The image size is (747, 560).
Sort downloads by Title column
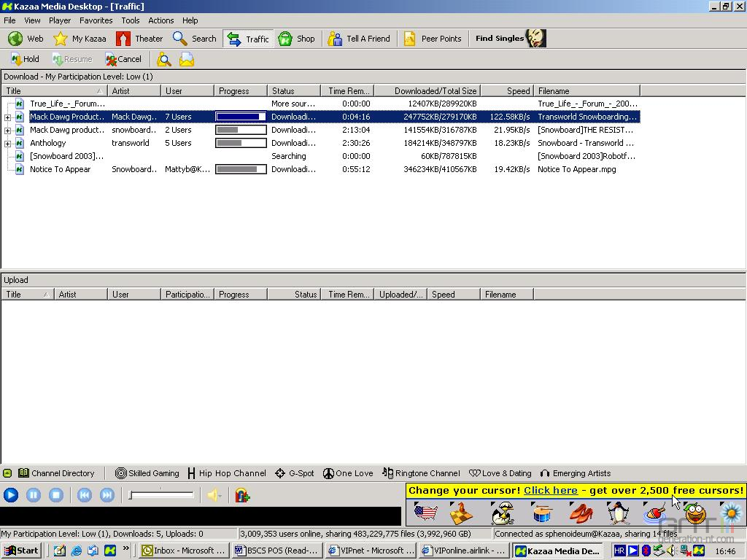[54, 91]
